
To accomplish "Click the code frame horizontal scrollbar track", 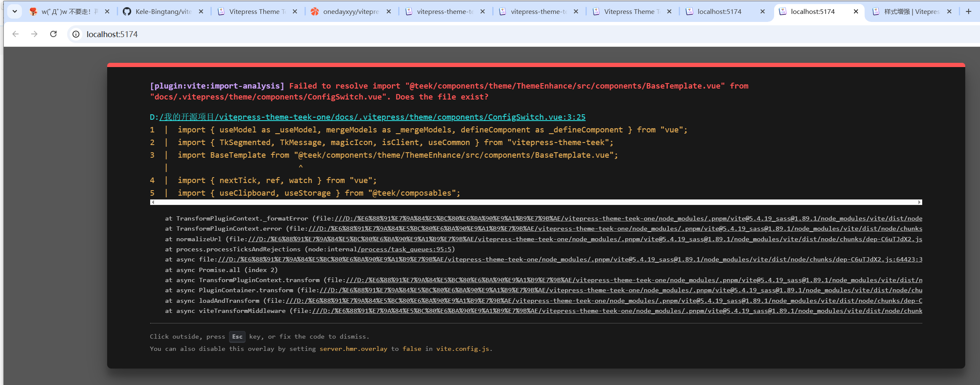I will click(x=536, y=202).
